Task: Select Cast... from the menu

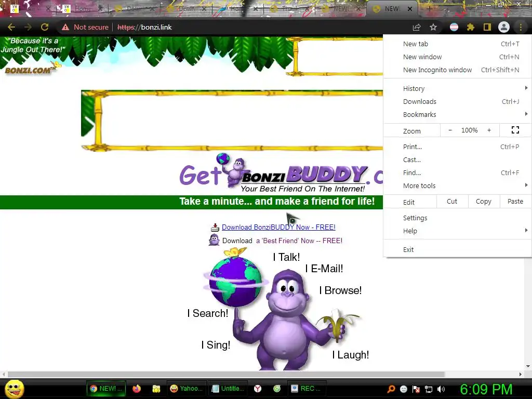Action: (x=458, y=159)
